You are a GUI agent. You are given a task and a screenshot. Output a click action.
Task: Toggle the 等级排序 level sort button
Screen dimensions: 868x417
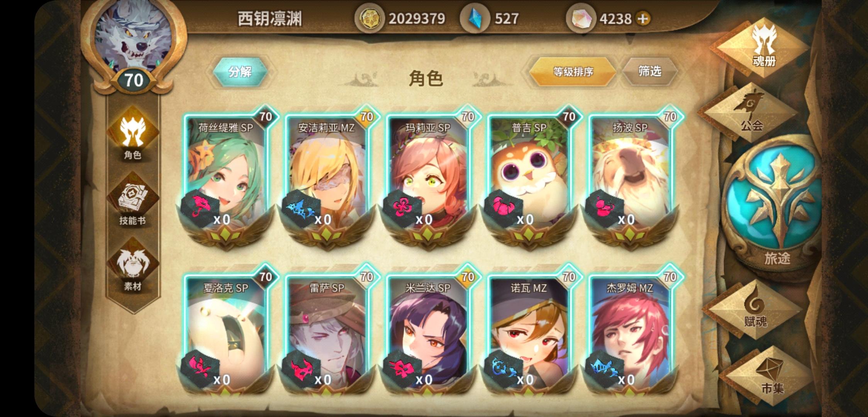pos(573,71)
